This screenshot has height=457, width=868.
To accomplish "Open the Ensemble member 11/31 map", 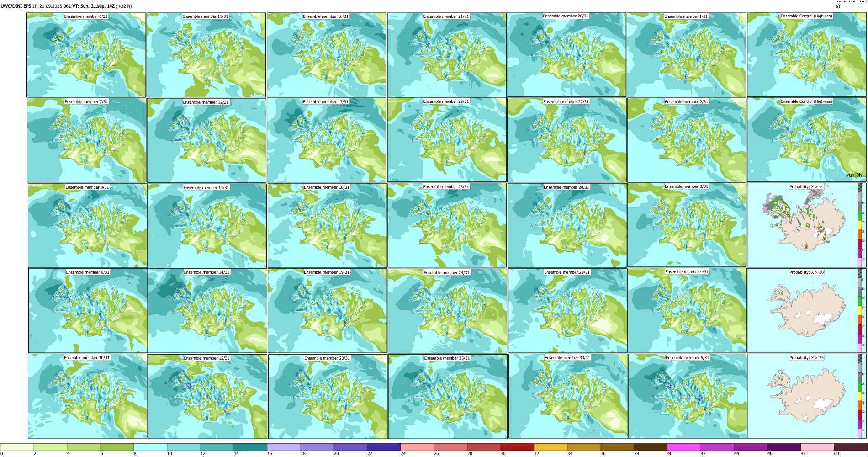I will click(x=206, y=54).
